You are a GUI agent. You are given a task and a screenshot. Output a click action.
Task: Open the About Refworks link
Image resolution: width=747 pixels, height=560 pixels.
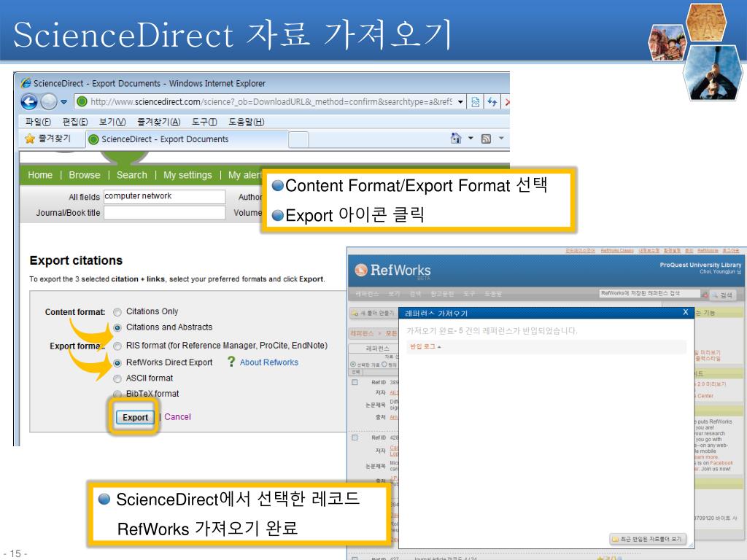[x=268, y=362]
